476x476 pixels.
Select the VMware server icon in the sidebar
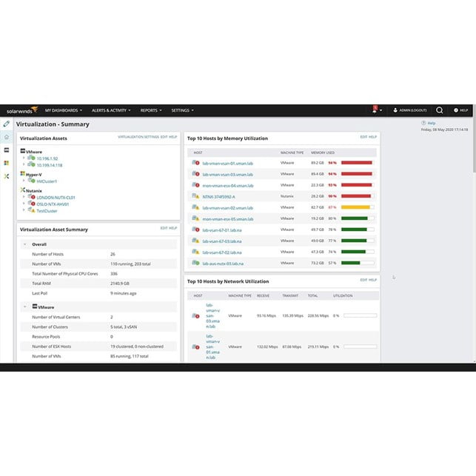[x=7, y=150]
